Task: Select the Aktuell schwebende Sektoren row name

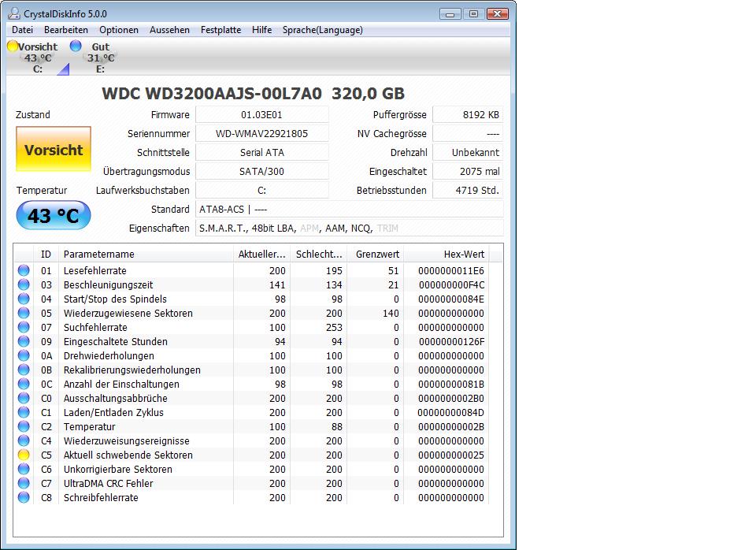Action: pos(128,455)
